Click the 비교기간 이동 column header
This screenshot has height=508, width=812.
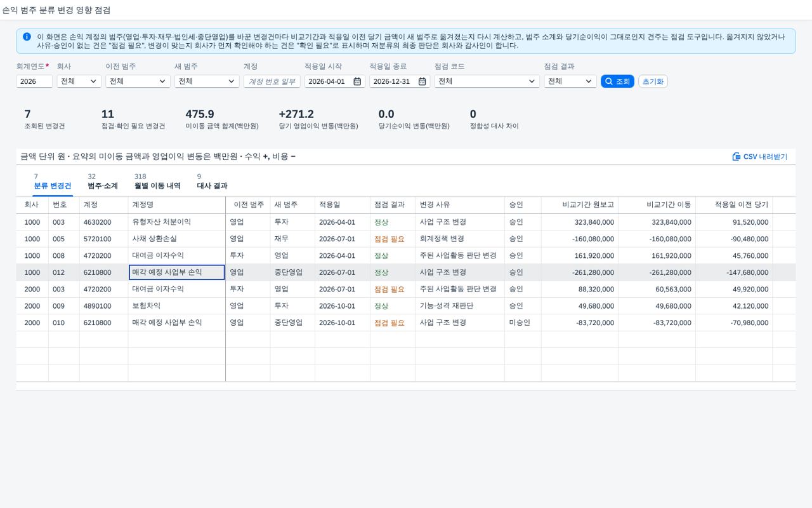[x=657, y=205]
